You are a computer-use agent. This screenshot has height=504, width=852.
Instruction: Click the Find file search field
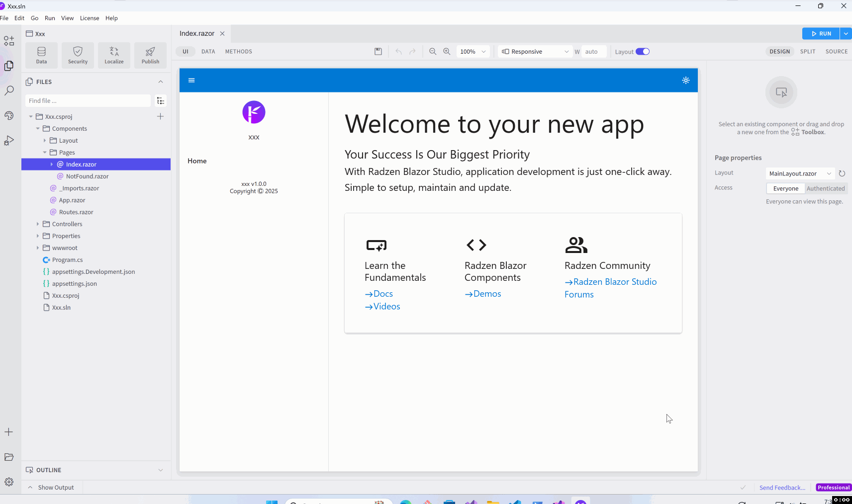pyautogui.click(x=88, y=101)
